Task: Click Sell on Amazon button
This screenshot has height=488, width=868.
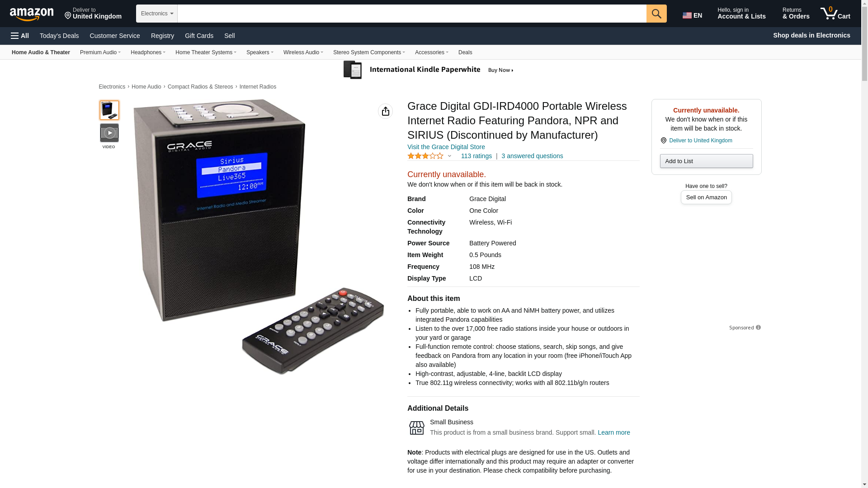Action: (x=706, y=197)
